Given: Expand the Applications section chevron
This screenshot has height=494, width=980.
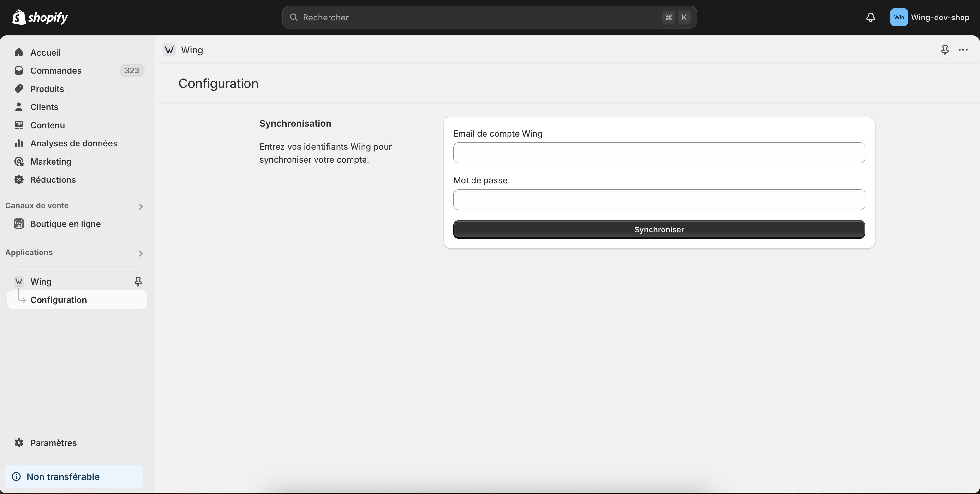Looking at the screenshot, I should (141, 253).
